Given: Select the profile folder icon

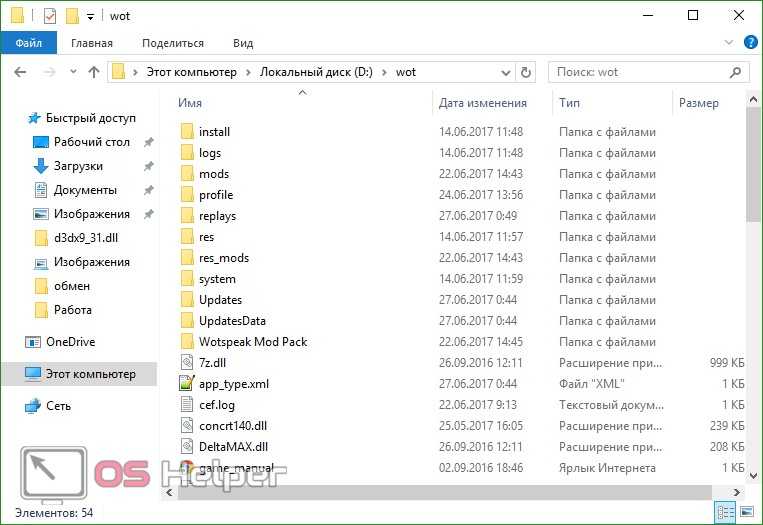Looking at the screenshot, I should [187, 195].
